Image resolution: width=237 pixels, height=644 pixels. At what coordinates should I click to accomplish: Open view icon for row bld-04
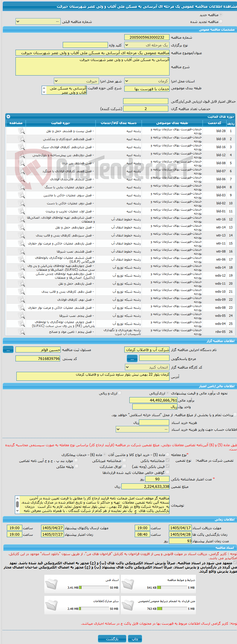tap(21, 187)
